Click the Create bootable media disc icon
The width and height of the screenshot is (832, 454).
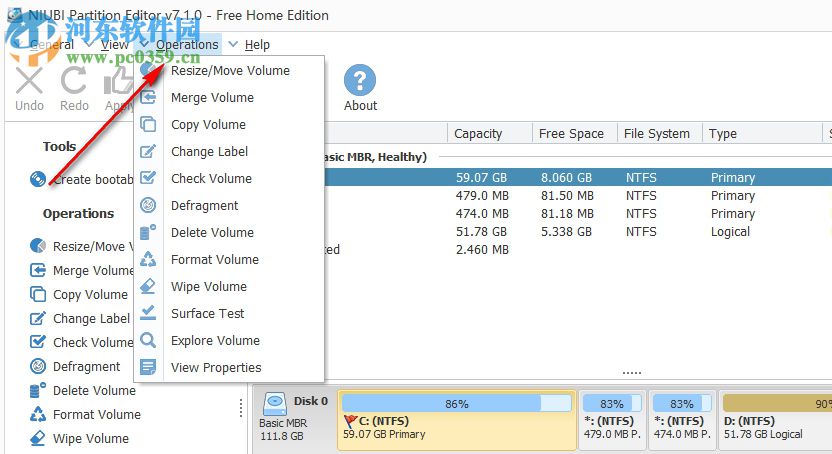tap(38, 179)
